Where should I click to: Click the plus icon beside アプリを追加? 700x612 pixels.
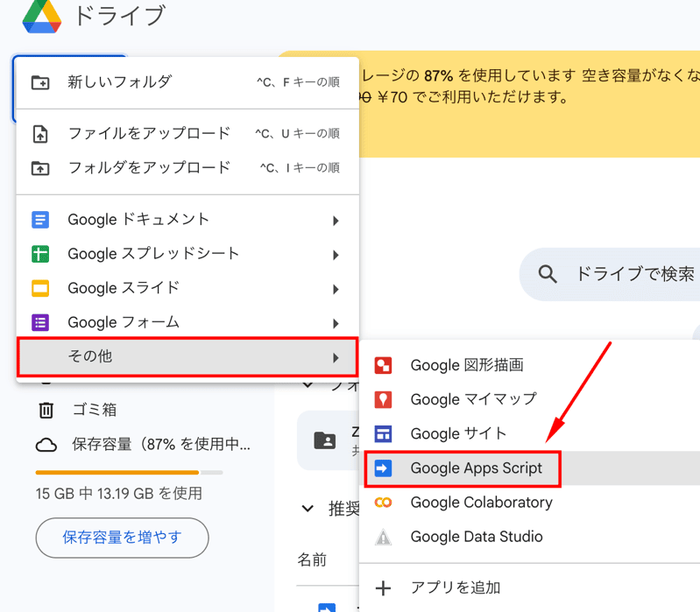tap(383, 587)
